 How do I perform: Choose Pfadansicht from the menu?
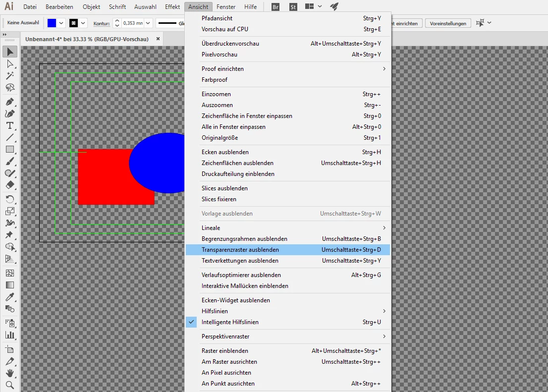pyautogui.click(x=288, y=18)
